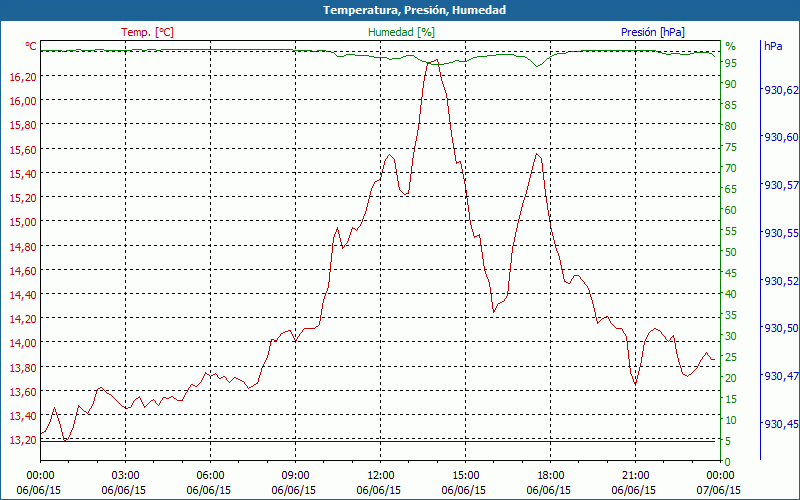
Task: Click pressure axis value 930,62
Action: (x=781, y=90)
